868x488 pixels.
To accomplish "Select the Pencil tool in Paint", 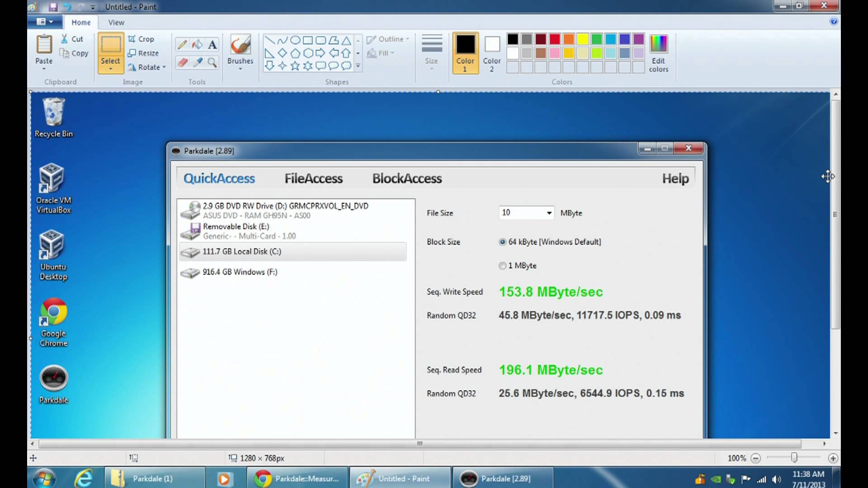I will point(182,44).
